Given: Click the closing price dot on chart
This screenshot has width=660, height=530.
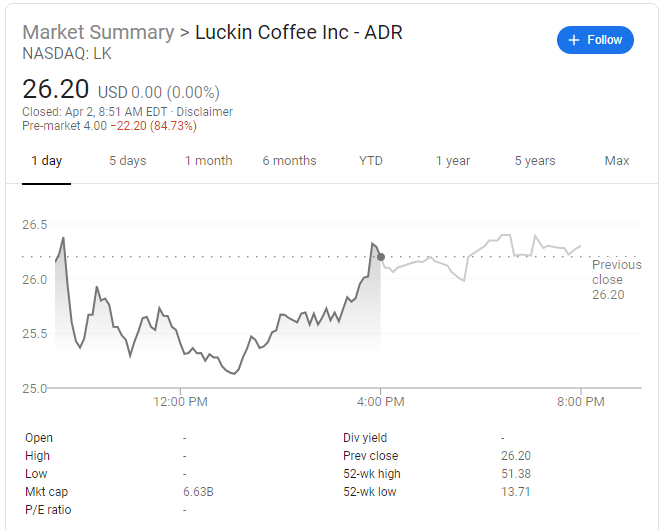Looking at the screenshot, I should [x=381, y=257].
